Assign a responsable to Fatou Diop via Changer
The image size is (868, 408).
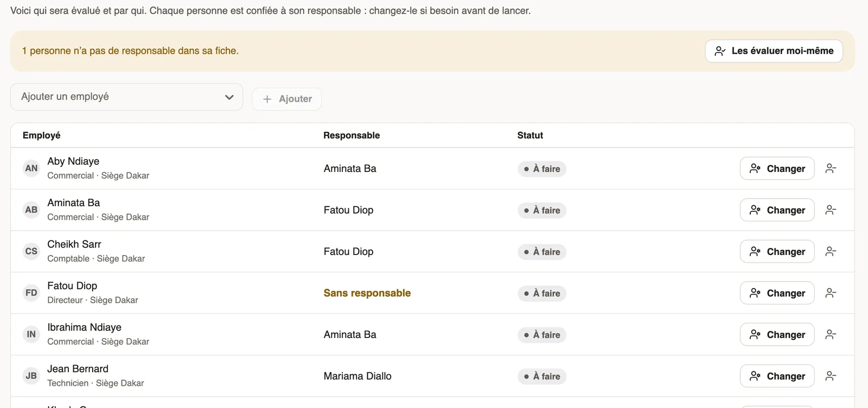pos(777,293)
